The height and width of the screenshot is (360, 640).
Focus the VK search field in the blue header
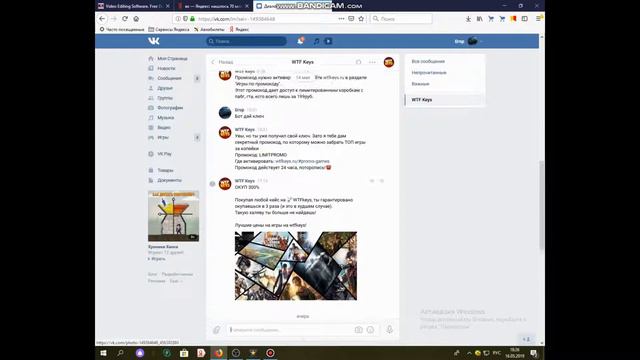[x=246, y=41]
